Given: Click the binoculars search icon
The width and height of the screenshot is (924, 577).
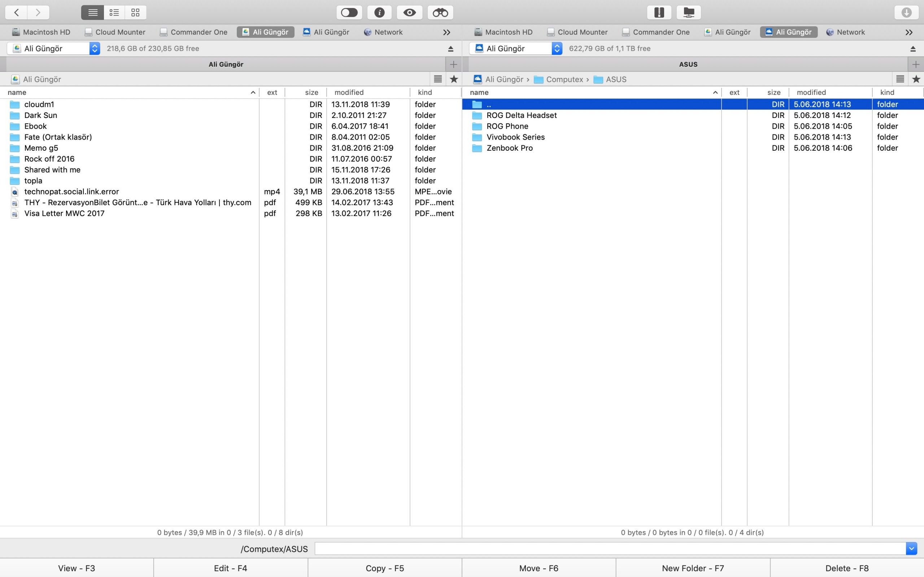Looking at the screenshot, I should pos(440,13).
